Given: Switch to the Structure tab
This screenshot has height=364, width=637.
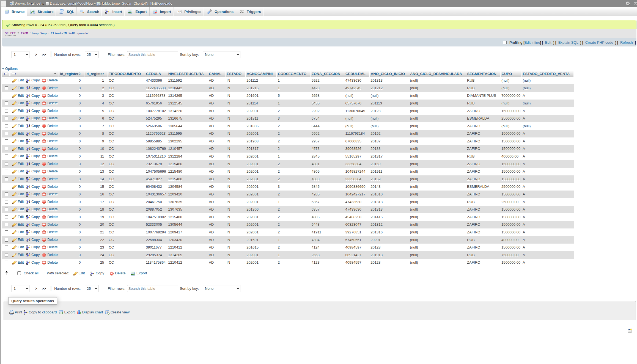Looking at the screenshot, I should 42,12.
